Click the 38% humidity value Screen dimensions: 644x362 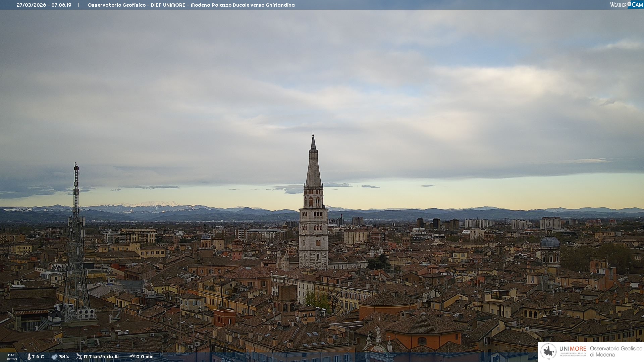click(64, 357)
